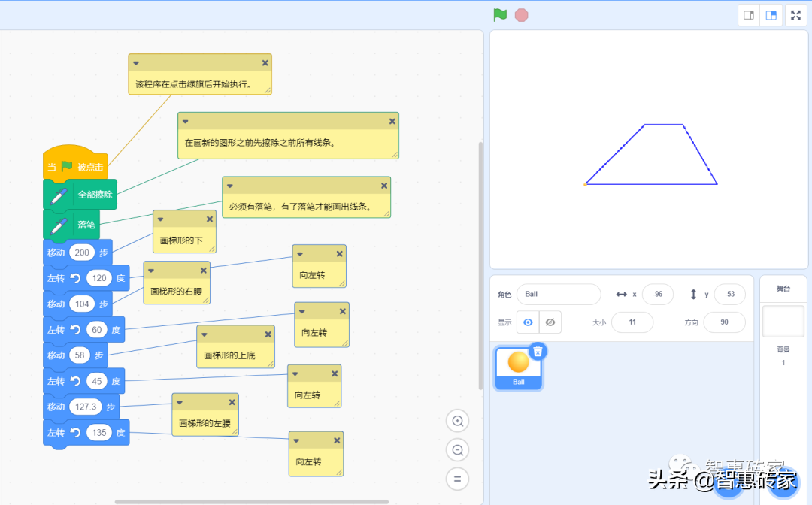Viewport: 812px width, 505px height.
Task: Switch to the large stage layout
Action: click(771, 15)
